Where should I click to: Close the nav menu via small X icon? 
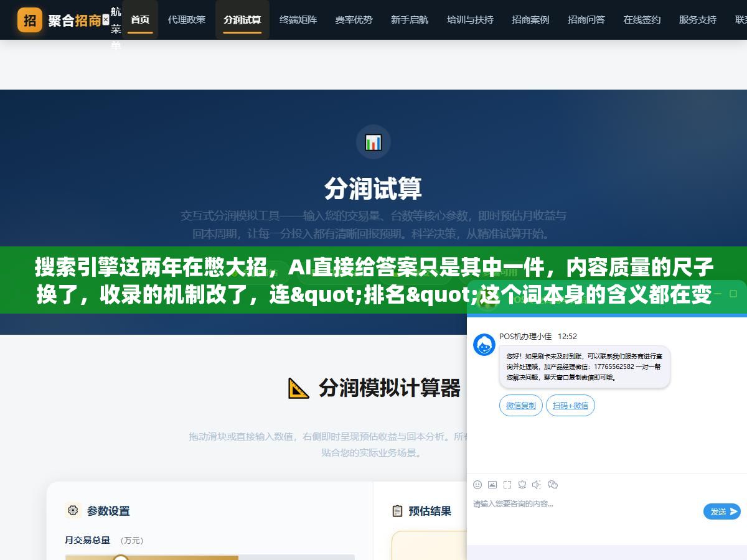point(106,20)
